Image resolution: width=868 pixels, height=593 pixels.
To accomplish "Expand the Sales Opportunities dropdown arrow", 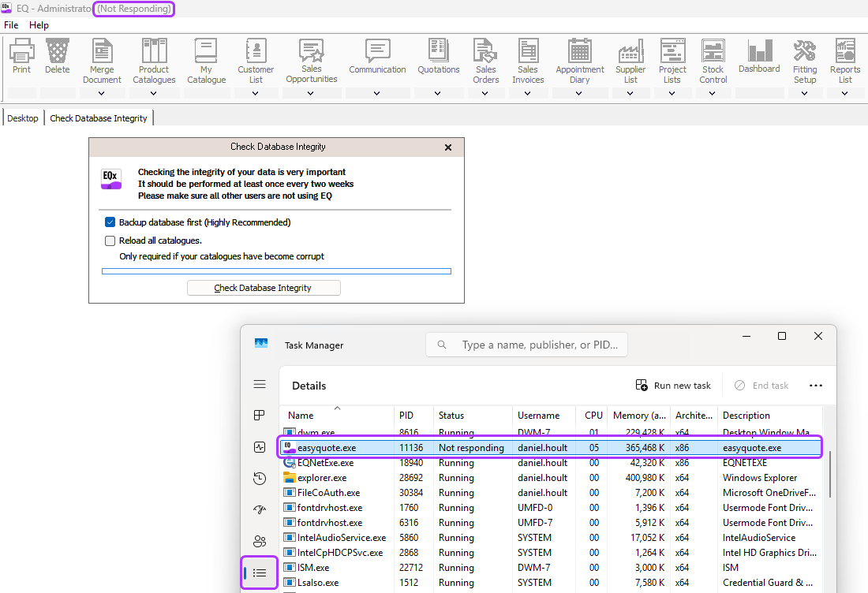I will point(311,94).
